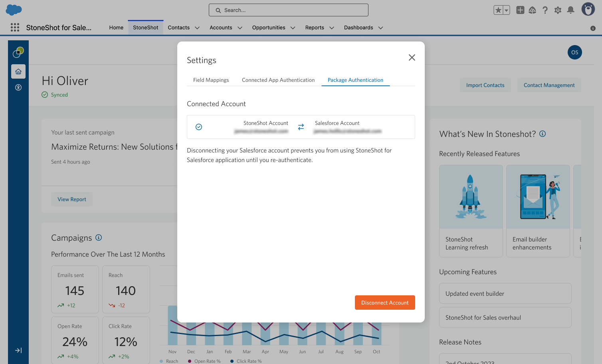The height and width of the screenshot is (364, 602).
Task: Open the Contacts nav tab
Action: click(x=179, y=28)
